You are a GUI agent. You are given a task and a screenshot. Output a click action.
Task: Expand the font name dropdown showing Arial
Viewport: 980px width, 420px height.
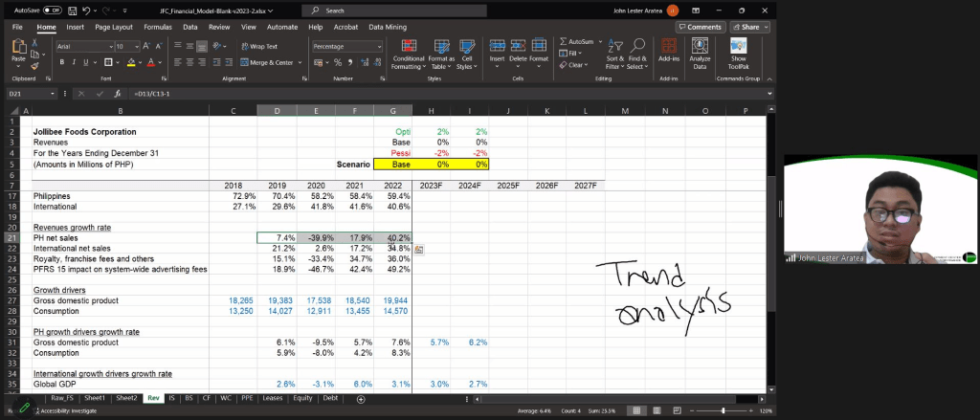114,46
